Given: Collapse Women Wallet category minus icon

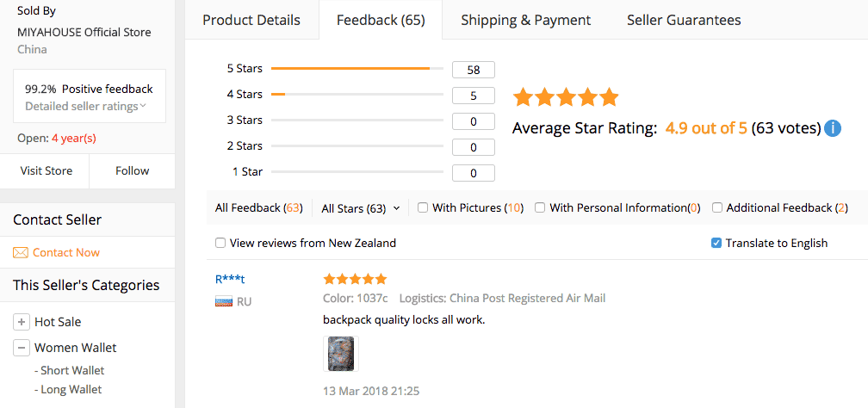Looking at the screenshot, I should click(21, 348).
